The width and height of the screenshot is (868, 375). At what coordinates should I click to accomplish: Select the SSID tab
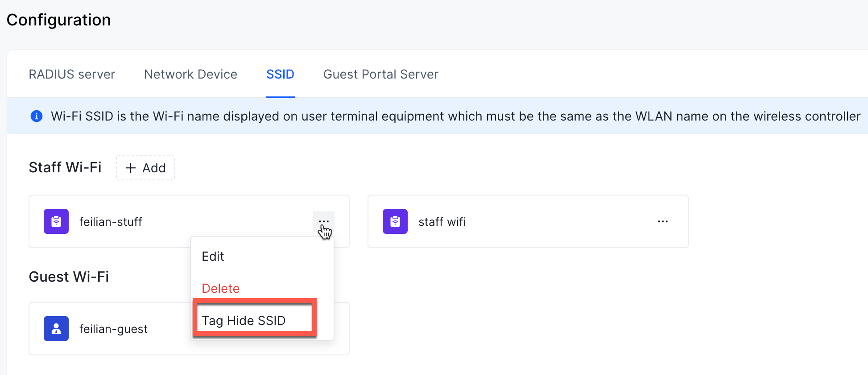(280, 74)
